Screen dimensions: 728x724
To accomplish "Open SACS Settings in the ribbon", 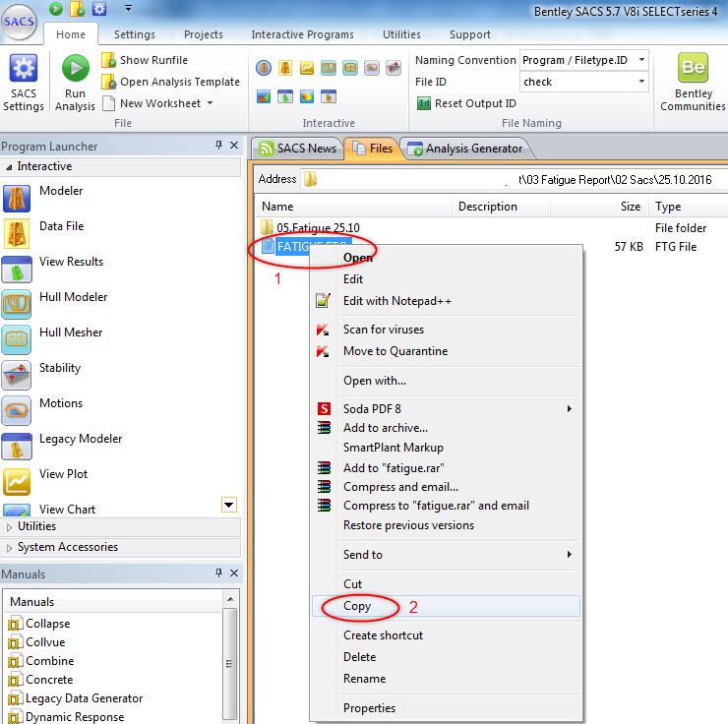I will click(x=24, y=83).
